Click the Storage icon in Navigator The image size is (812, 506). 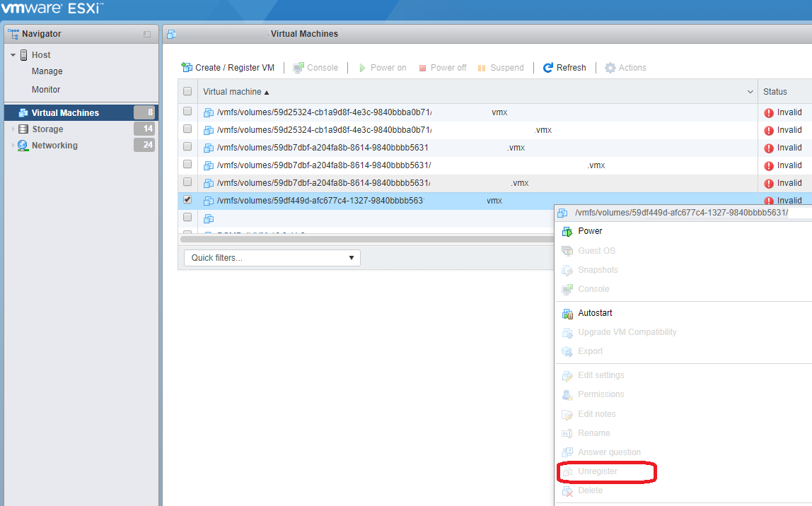tap(23, 129)
